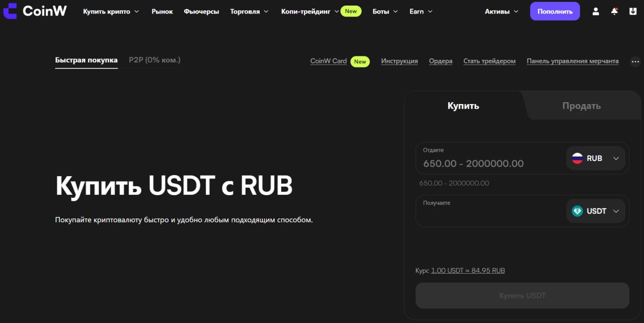The image size is (644, 323).
Task: Switch to P2P (0% ком.) tab
Action: (x=154, y=60)
